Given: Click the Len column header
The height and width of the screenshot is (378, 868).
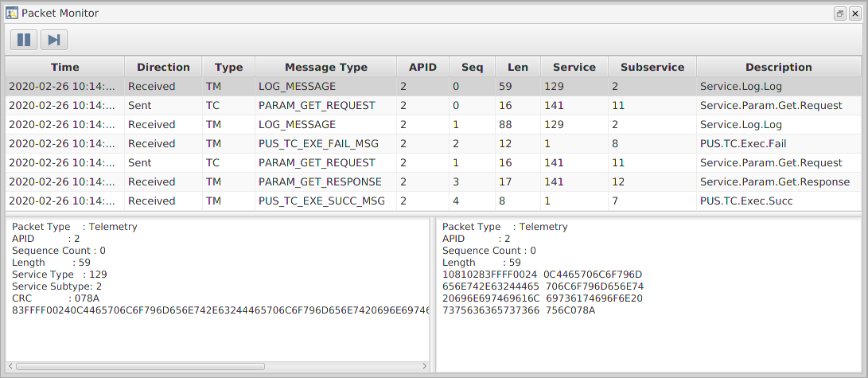Looking at the screenshot, I should 518,67.
